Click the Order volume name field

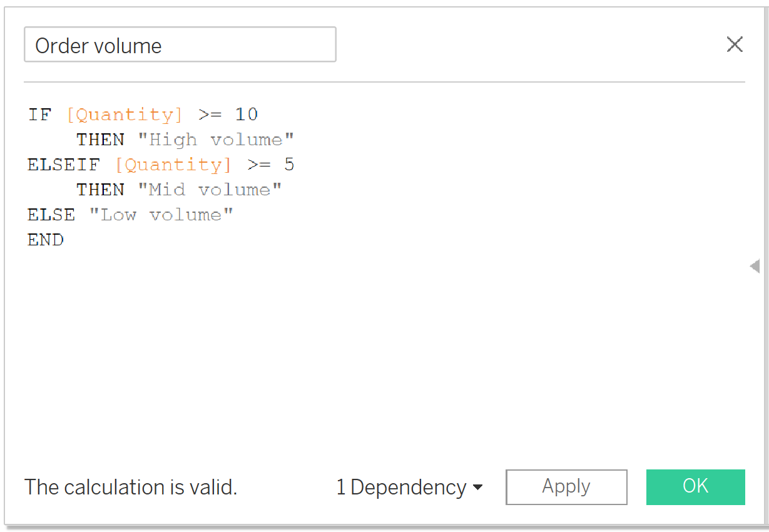point(180,45)
